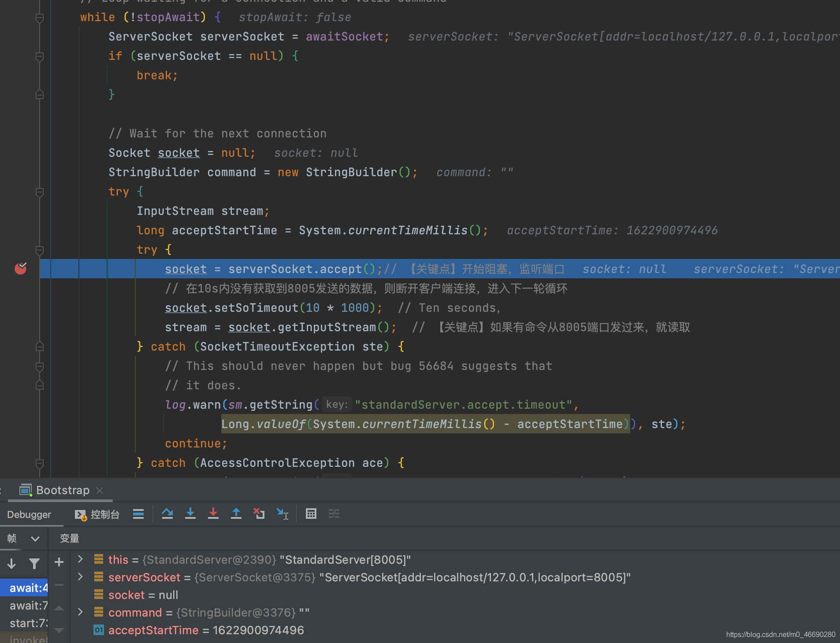Select highlighted await:4 stack frame
The width and height of the screenshot is (840, 643).
click(24, 588)
